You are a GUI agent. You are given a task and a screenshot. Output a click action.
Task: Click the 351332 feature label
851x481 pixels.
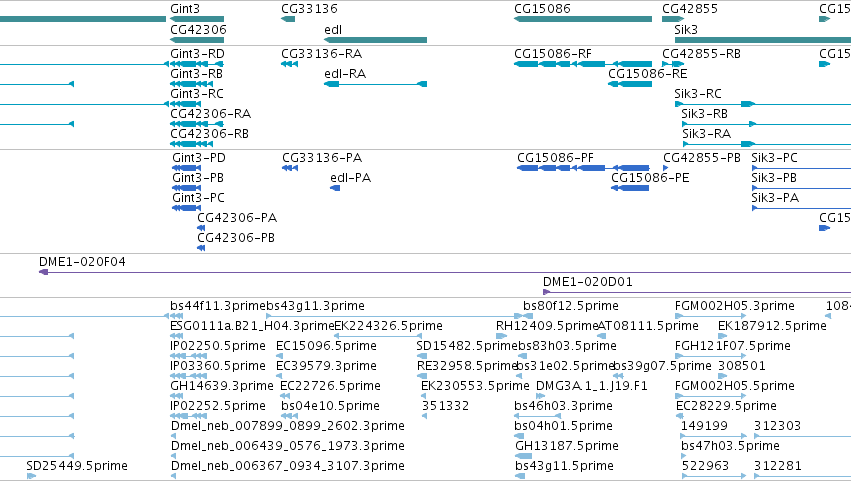click(x=446, y=406)
